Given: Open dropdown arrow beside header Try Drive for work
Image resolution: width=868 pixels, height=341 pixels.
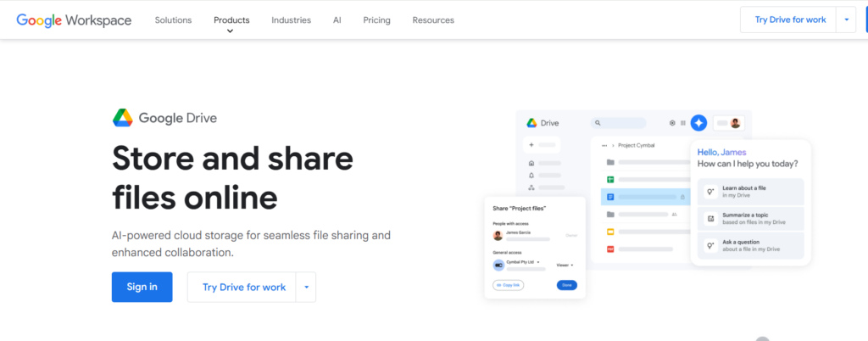Looking at the screenshot, I should point(845,20).
